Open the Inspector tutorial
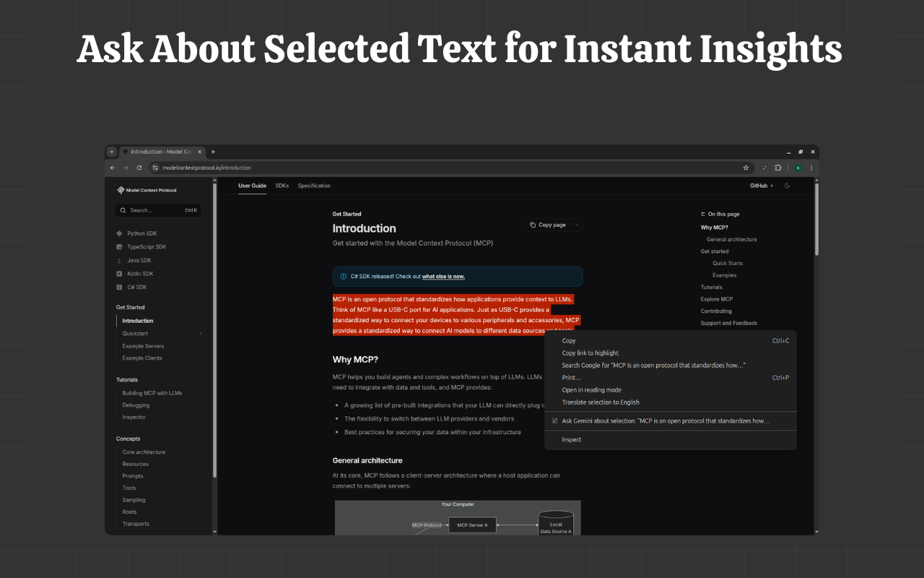Image resolution: width=924 pixels, height=578 pixels. tap(134, 417)
